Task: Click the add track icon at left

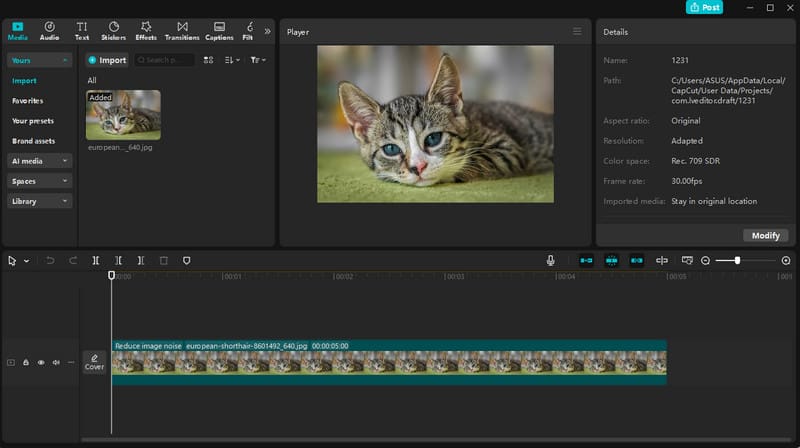Action: [x=11, y=362]
